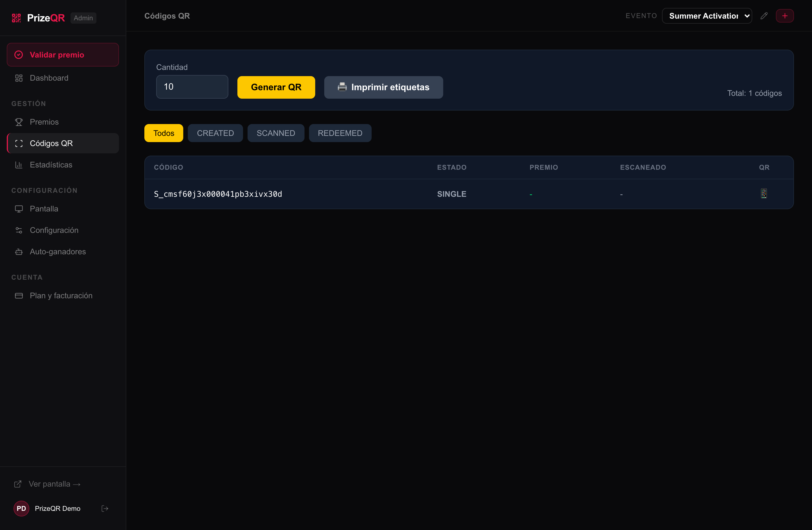This screenshot has height=530, width=812.
Task: Select Códigos QR in sidebar
Action: (x=63, y=143)
